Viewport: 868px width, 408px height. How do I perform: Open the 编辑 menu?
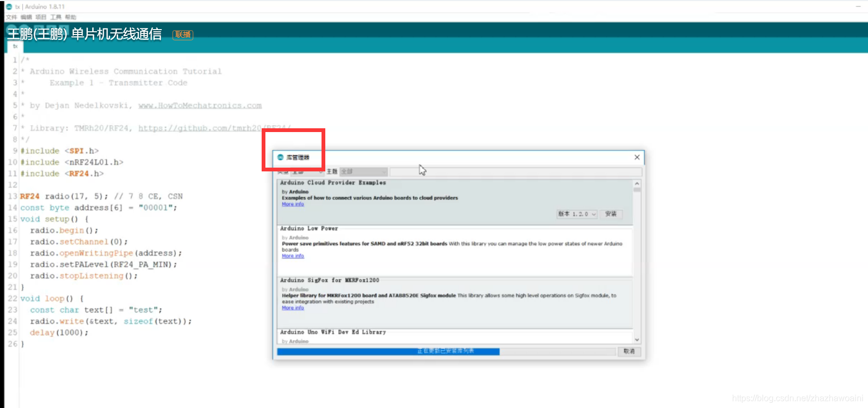pyautogui.click(x=26, y=17)
